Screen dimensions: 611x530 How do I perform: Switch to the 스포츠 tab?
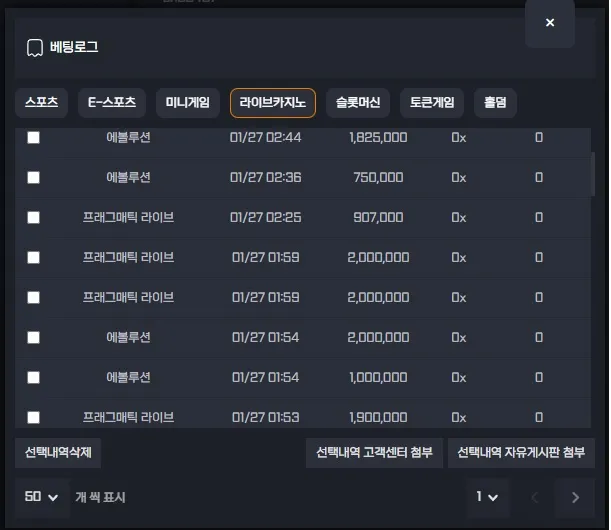tap(41, 103)
